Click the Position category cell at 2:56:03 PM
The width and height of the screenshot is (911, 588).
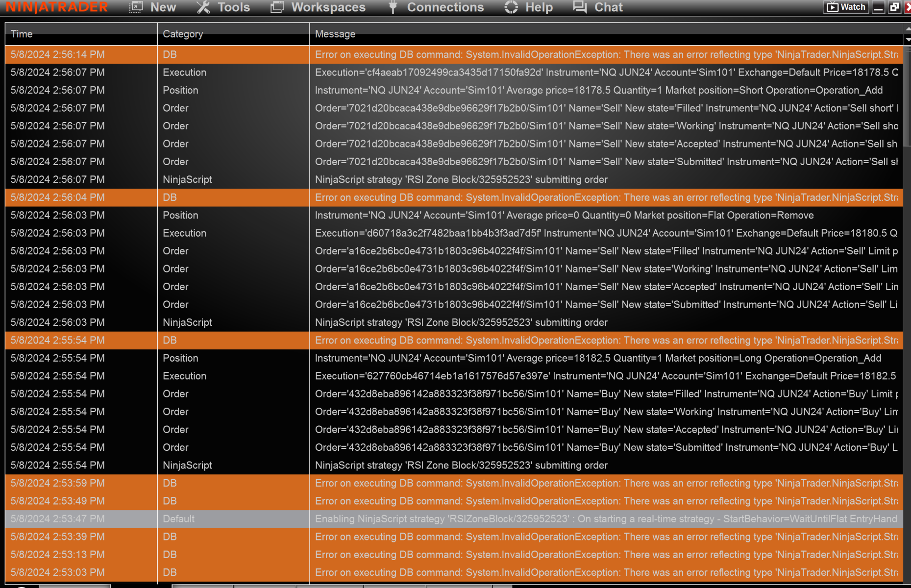[233, 216]
